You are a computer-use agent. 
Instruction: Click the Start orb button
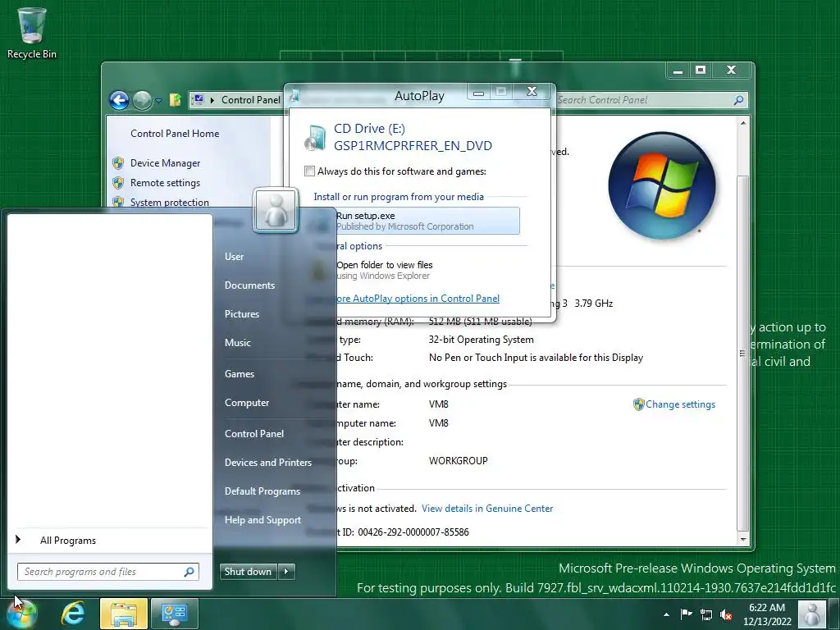click(21, 614)
